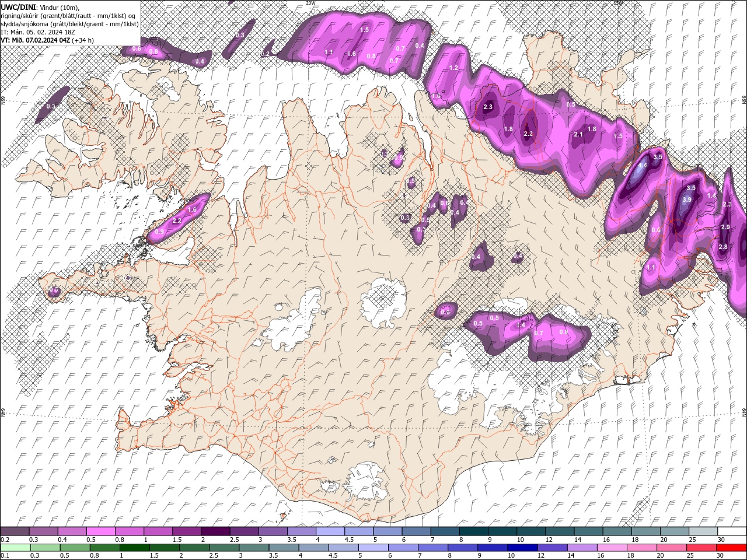The width and height of the screenshot is (747, 560).
Task: Select the white snow-scale swatch at 30
Action: (x=731, y=531)
